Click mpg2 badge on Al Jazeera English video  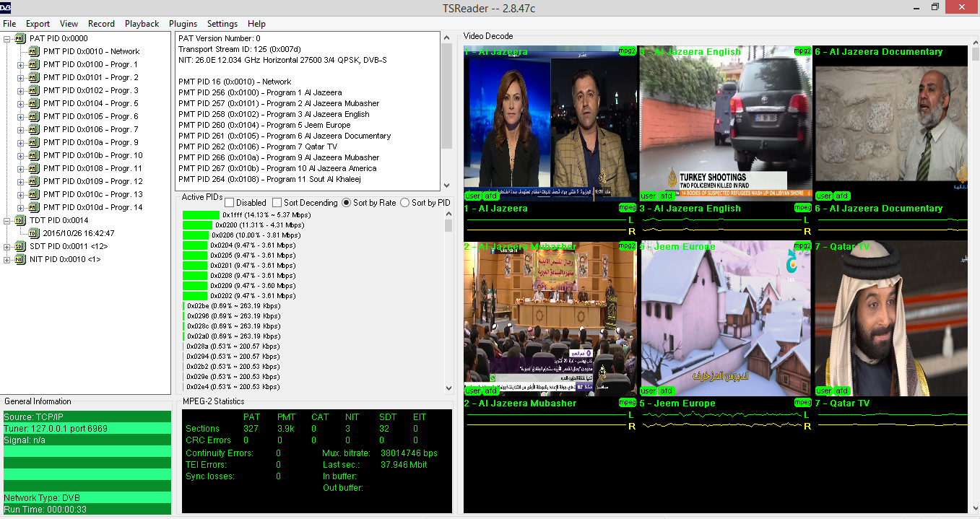coord(802,51)
